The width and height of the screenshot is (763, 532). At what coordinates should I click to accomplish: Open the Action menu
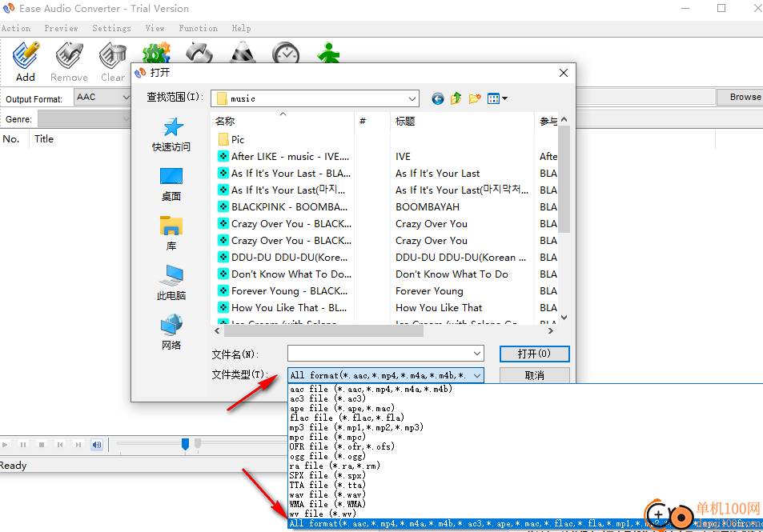point(16,28)
